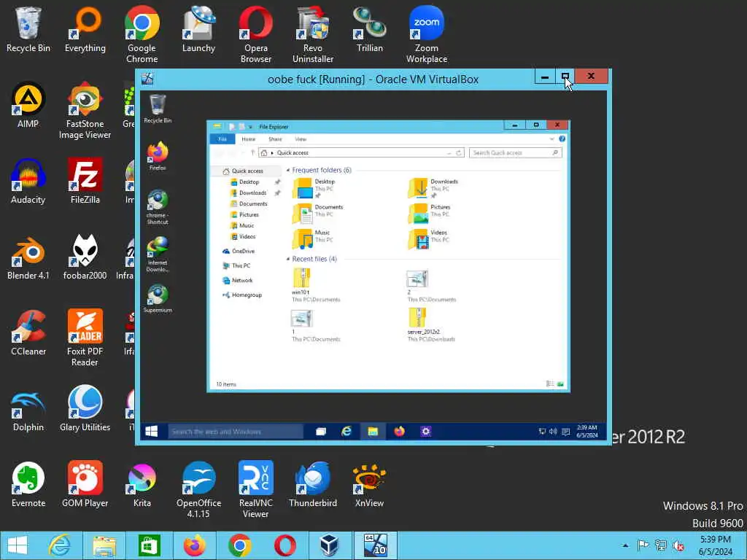This screenshot has height=560, width=747.
Task: Open the Videos frequent folder tile
Action: (x=427, y=239)
